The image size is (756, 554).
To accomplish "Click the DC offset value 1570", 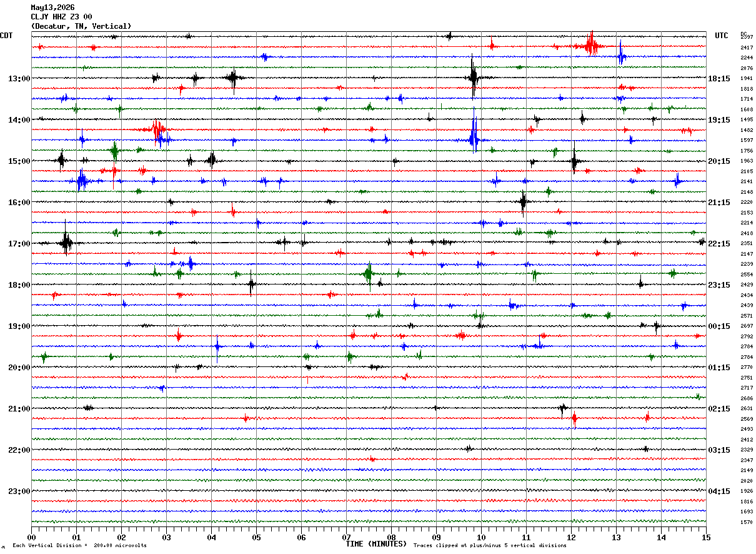I will point(747,522).
